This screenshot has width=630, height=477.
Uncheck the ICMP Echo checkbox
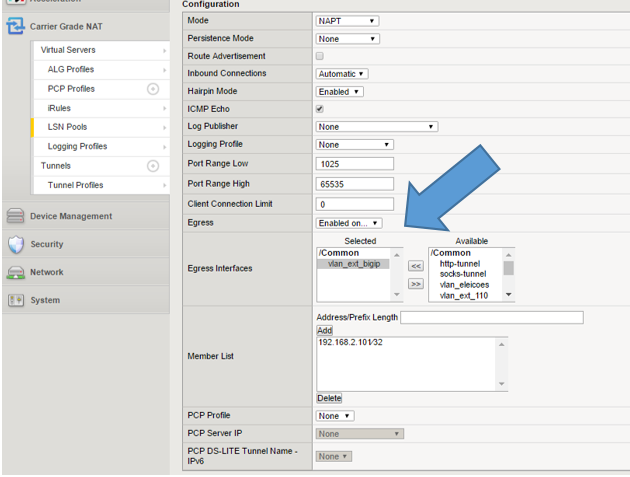point(320,108)
